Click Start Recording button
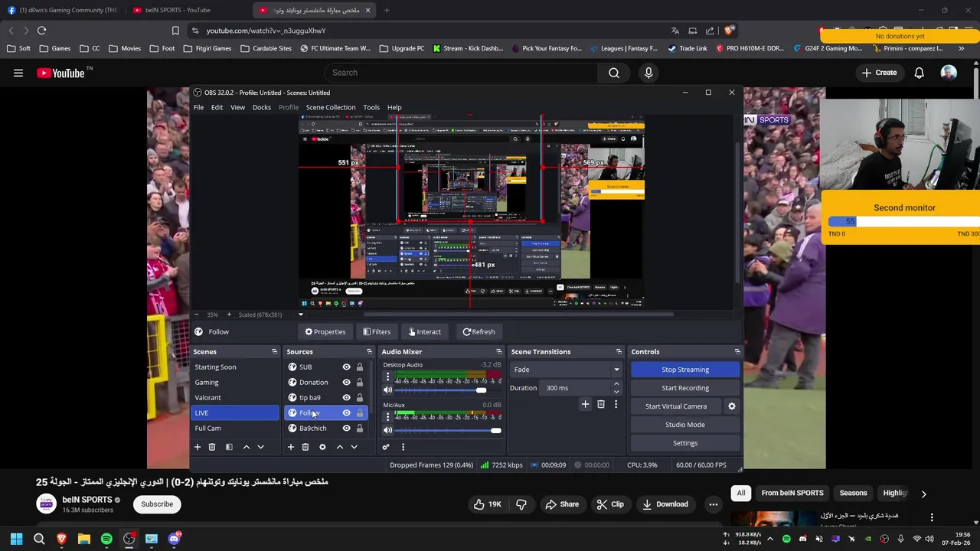The image size is (980, 551). pyautogui.click(x=685, y=388)
